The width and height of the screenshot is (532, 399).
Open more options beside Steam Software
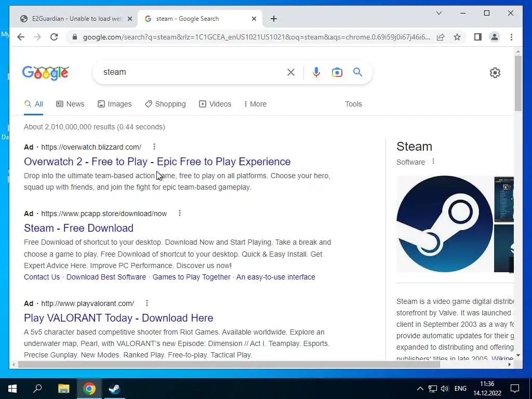click(x=433, y=162)
